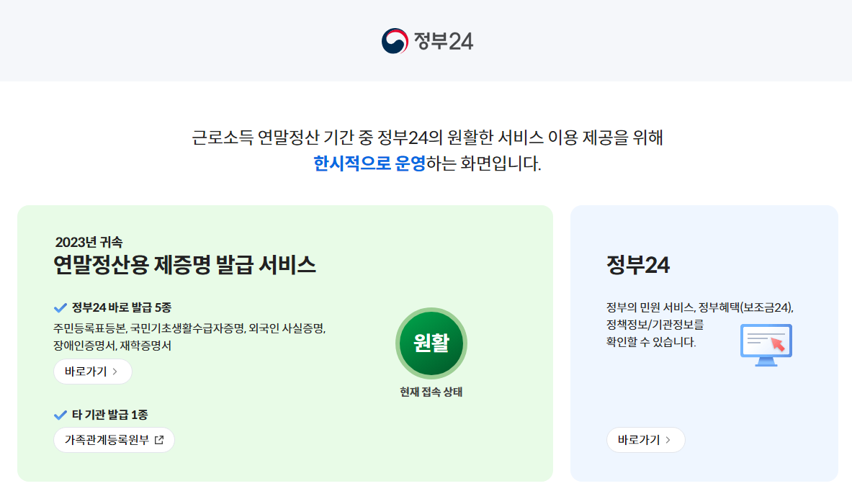This screenshot has width=852, height=504.
Task: Click the blue checkmark beside 정부24 바로 발급 5종
Action: point(60,308)
